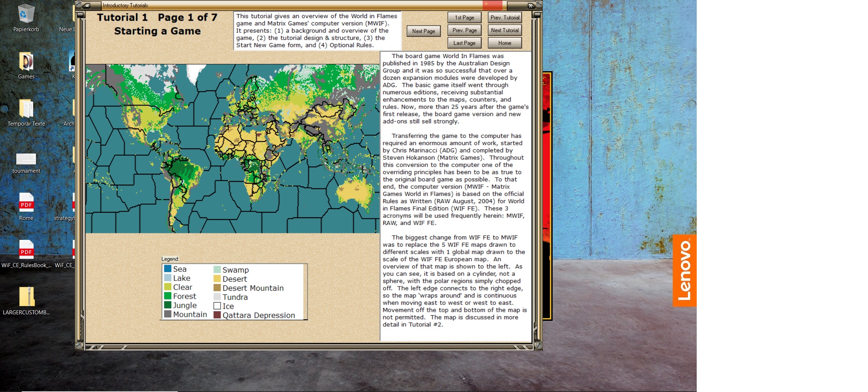Click the Next Page button
This screenshot has height=392, width=868.
[423, 31]
